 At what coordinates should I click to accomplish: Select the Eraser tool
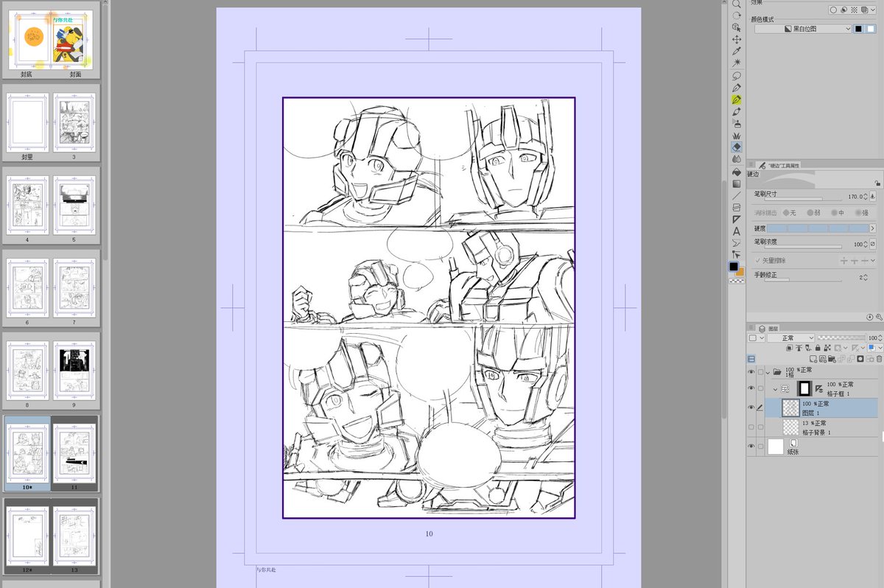coord(736,147)
